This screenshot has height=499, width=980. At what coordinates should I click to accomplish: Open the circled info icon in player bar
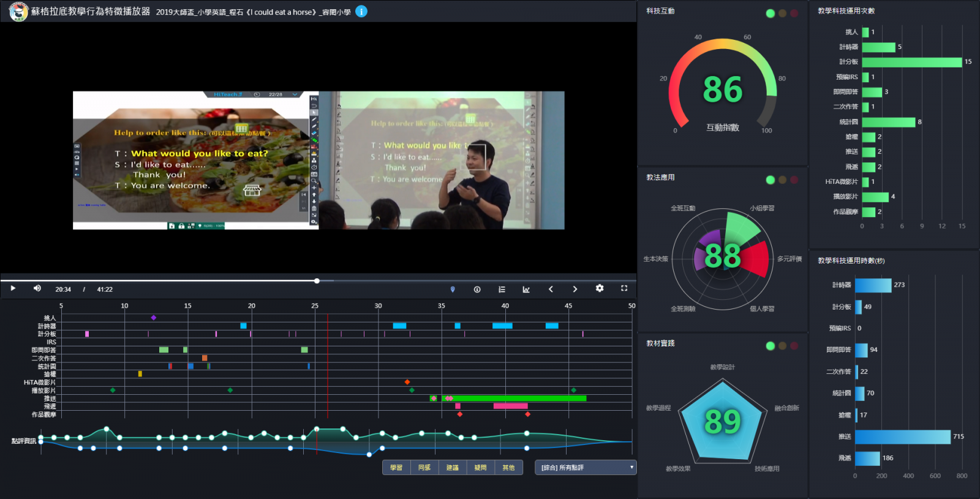(x=477, y=289)
